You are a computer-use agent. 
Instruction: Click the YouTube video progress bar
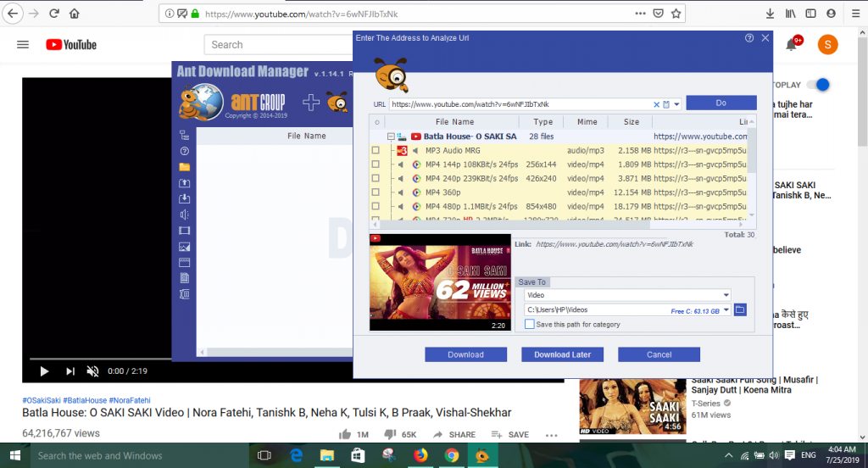pyautogui.click(x=100, y=359)
